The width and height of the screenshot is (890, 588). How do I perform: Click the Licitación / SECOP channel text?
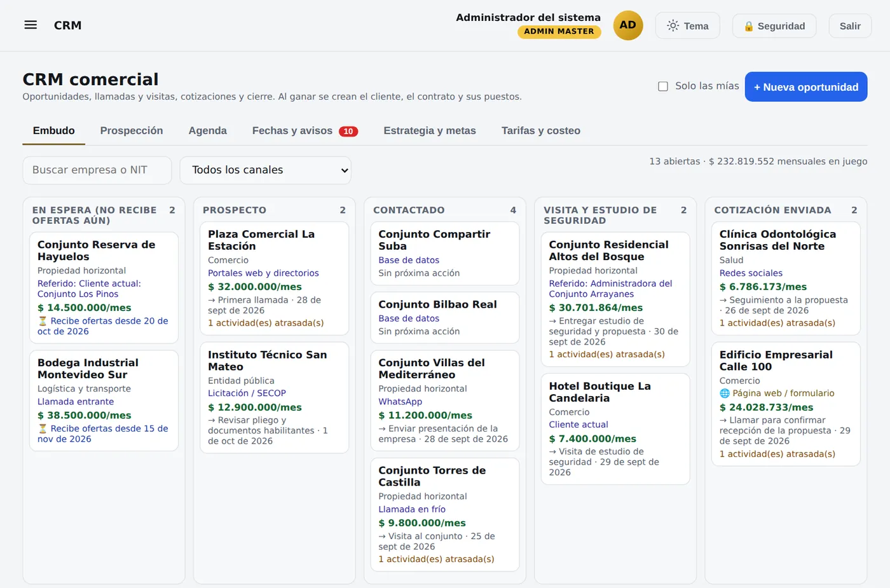tap(247, 393)
